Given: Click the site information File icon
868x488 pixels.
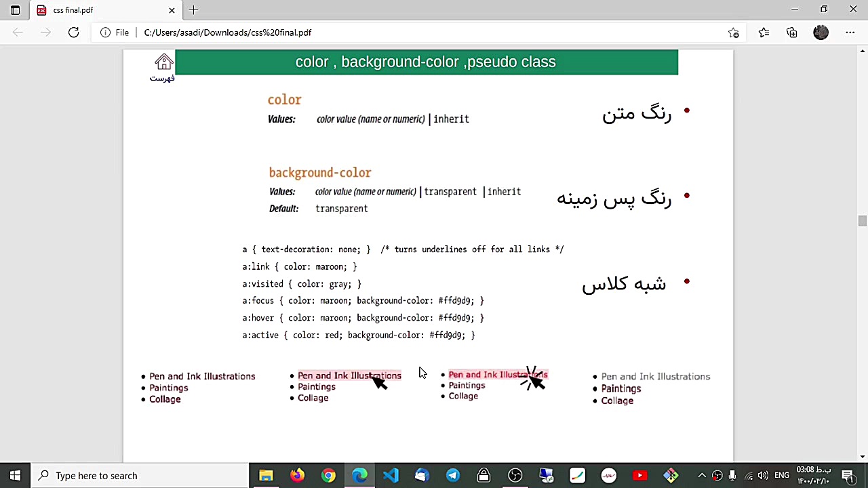Looking at the screenshot, I should pyautogui.click(x=105, y=33).
